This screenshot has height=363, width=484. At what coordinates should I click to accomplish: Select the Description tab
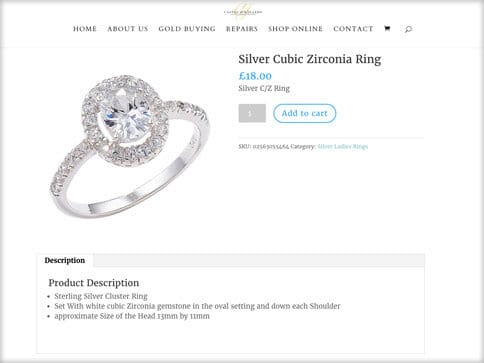click(x=65, y=260)
